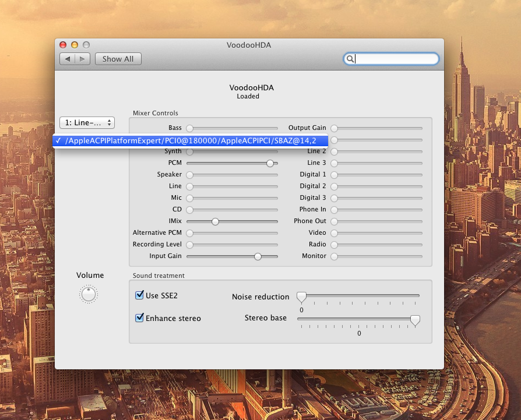Viewport: 521px width, 420px height.
Task: Click the Noise reduction slider handle
Action: tap(301, 297)
